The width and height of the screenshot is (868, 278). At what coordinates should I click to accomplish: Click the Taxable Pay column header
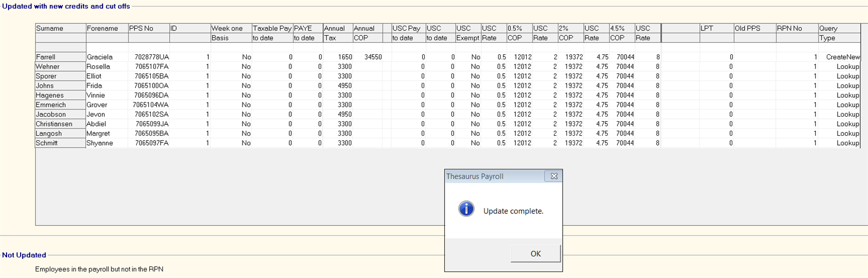tap(272, 33)
